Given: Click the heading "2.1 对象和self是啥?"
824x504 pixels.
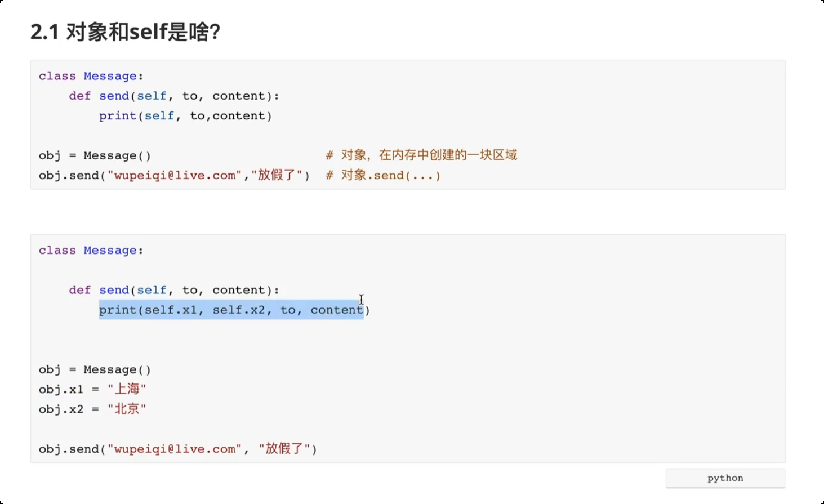Looking at the screenshot, I should tap(125, 32).
